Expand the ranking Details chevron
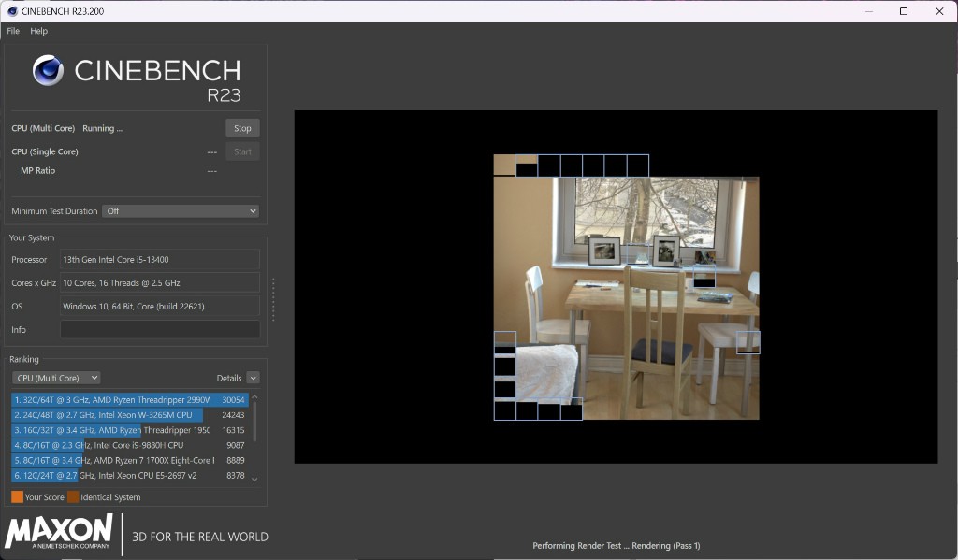 (x=253, y=378)
